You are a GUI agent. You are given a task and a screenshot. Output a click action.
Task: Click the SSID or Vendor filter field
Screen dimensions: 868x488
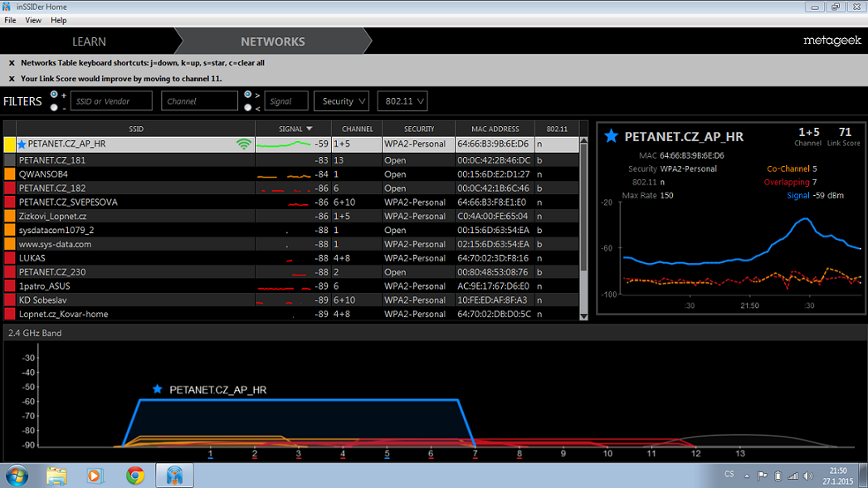pyautogui.click(x=110, y=101)
